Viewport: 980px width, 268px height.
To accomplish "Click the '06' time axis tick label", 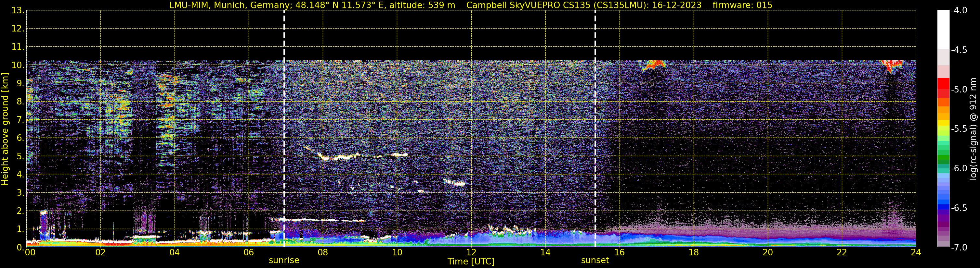I will click(x=249, y=252).
